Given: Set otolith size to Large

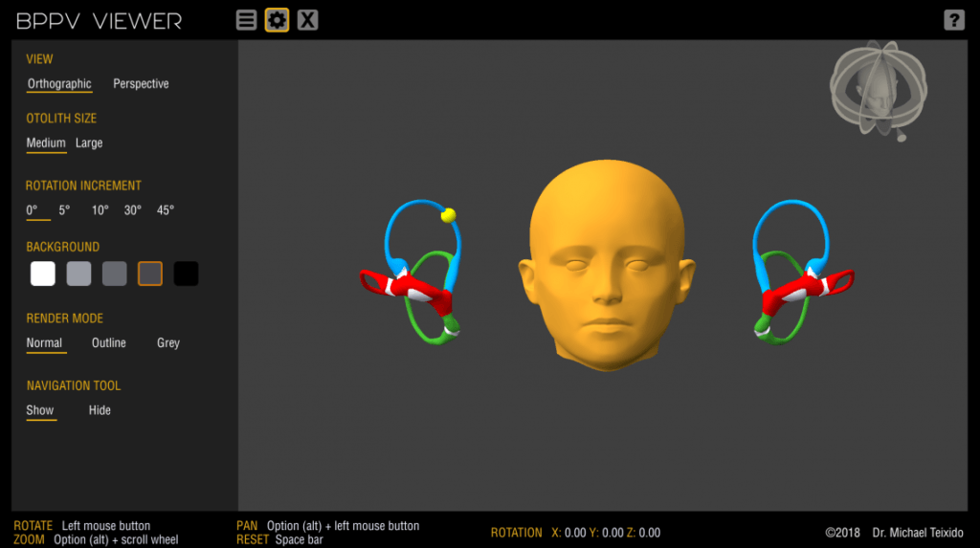Looking at the screenshot, I should (x=89, y=143).
